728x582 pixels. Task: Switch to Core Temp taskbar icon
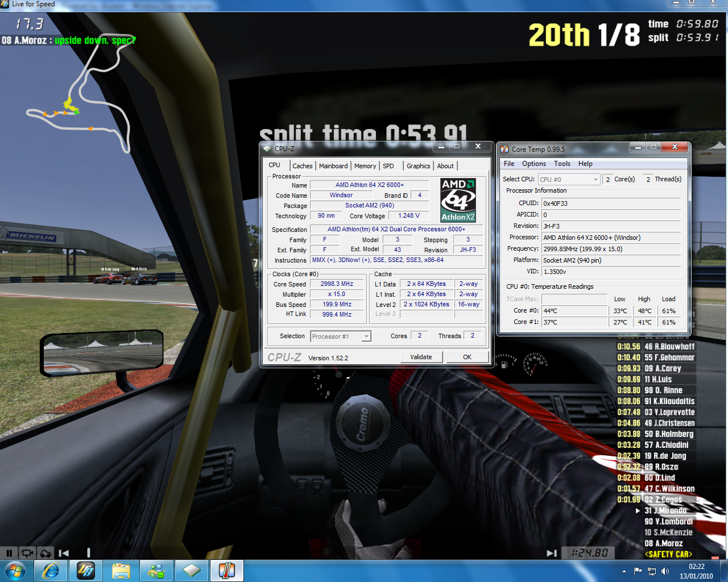227,571
